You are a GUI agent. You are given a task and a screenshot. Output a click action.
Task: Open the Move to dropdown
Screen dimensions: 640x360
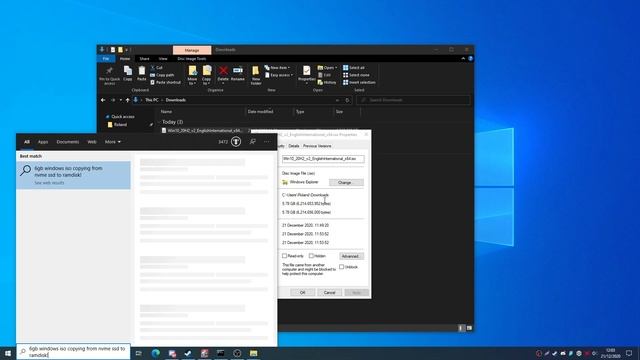pyautogui.click(x=192, y=76)
